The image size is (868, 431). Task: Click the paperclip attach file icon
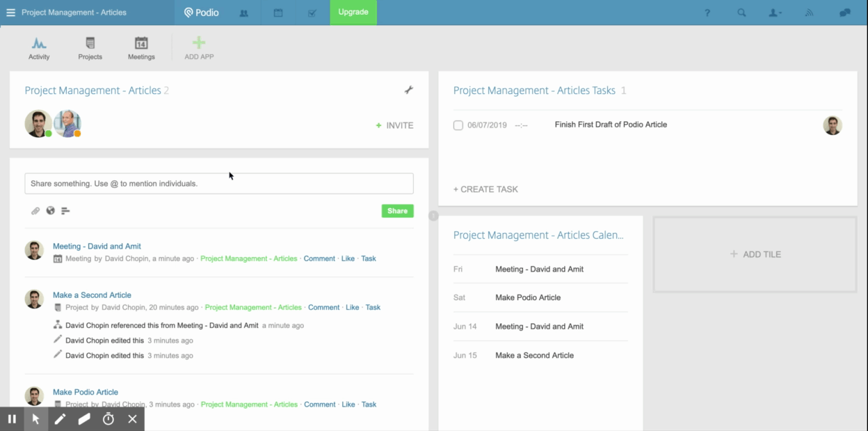tap(35, 211)
